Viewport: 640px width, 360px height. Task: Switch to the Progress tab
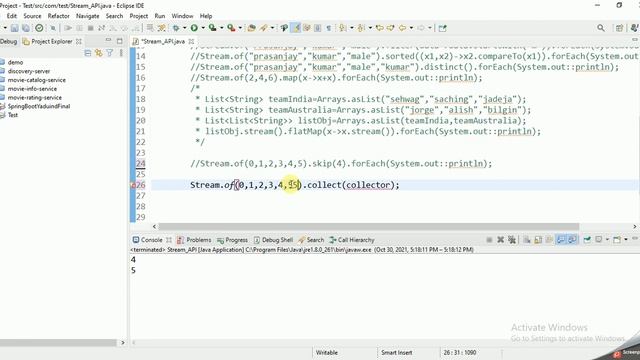coord(232,240)
